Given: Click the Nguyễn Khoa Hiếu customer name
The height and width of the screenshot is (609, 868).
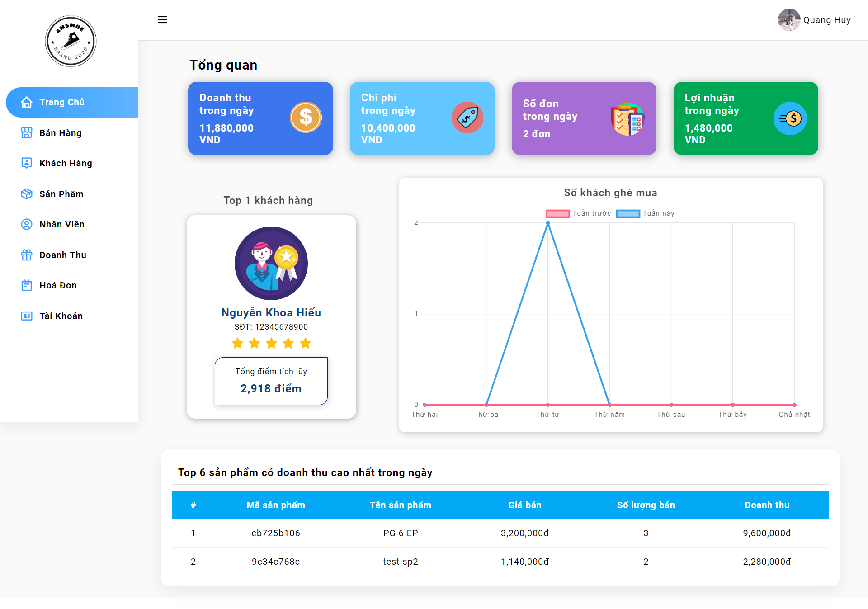Looking at the screenshot, I should click(271, 312).
